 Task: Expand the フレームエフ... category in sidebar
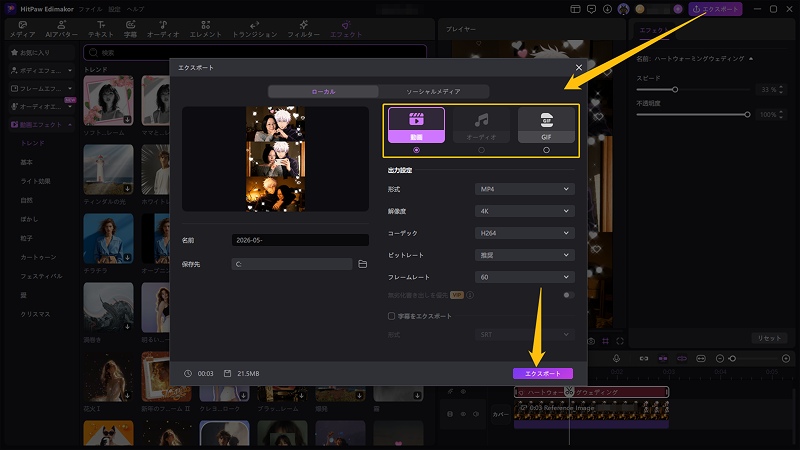[x=42, y=89]
